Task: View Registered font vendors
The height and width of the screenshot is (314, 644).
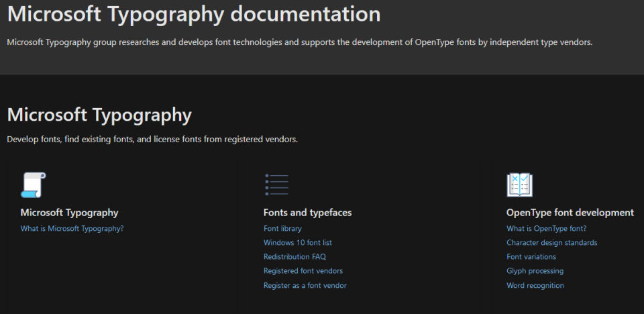Action: point(303,271)
